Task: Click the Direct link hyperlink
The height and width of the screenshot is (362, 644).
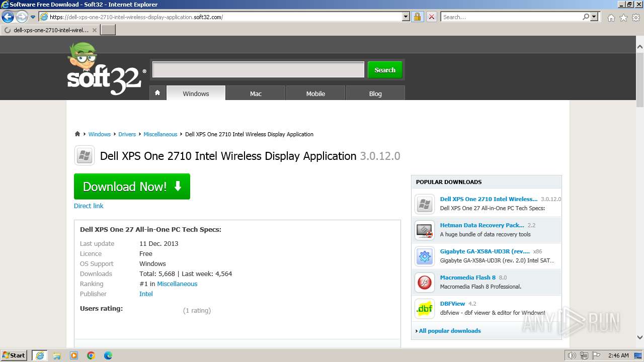Action: point(89,206)
